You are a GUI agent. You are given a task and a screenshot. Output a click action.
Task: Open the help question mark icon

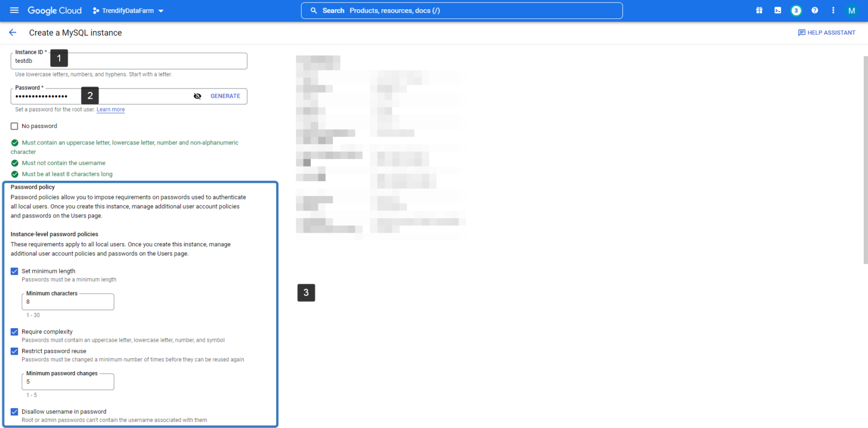[815, 10]
